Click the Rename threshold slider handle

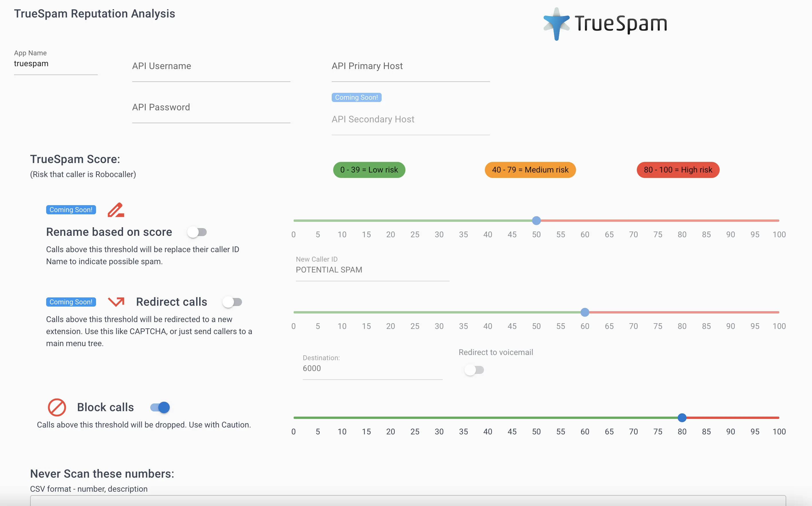(x=536, y=220)
